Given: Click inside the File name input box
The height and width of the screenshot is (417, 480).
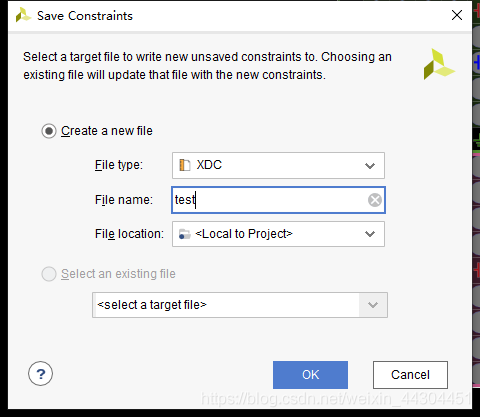Looking at the screenshot, I should tap(278, 200).
